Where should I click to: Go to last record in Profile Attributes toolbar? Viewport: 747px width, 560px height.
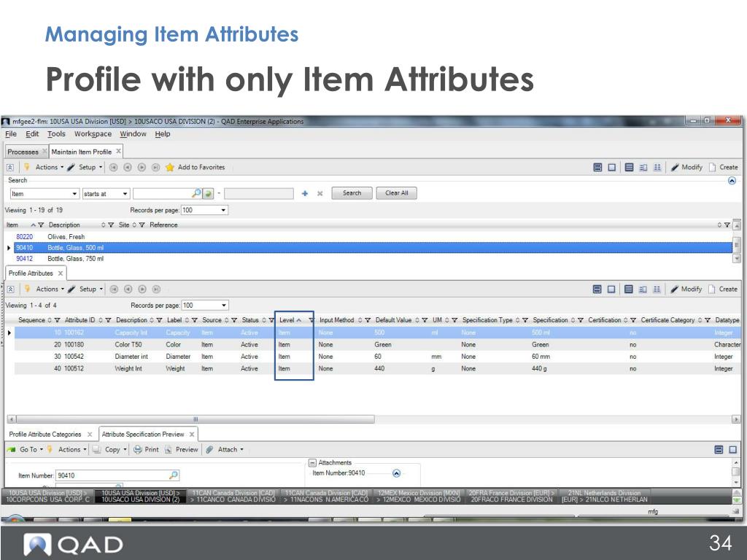click(156, 289)
